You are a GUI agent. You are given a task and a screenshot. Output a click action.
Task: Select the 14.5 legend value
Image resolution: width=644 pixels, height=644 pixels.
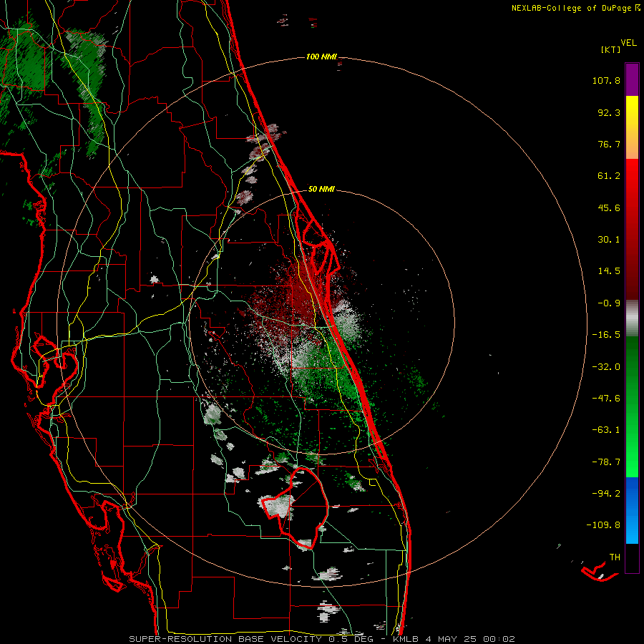pyautogui.click(x=609, y=271)
